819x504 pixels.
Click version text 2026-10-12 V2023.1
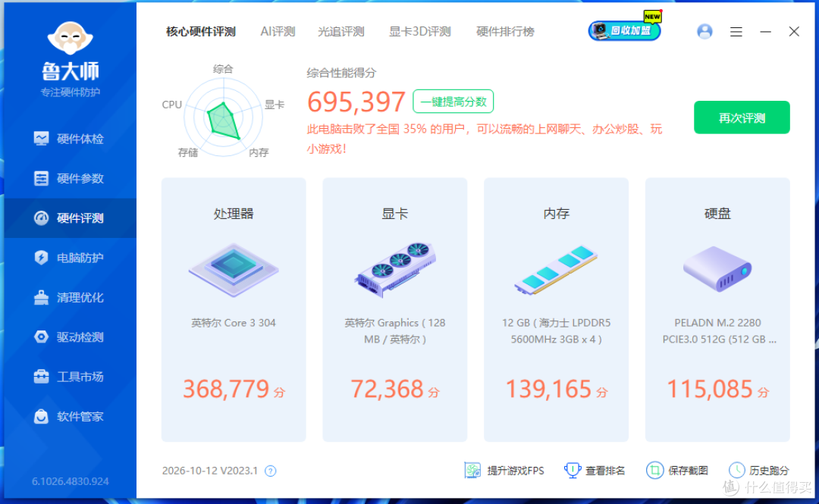[x=210, y=471]
